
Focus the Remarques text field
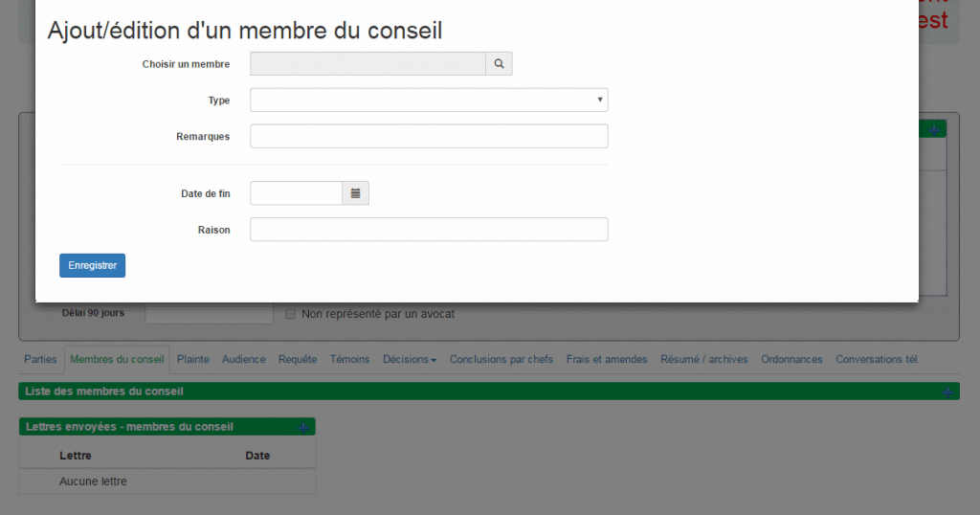point(429,136)
